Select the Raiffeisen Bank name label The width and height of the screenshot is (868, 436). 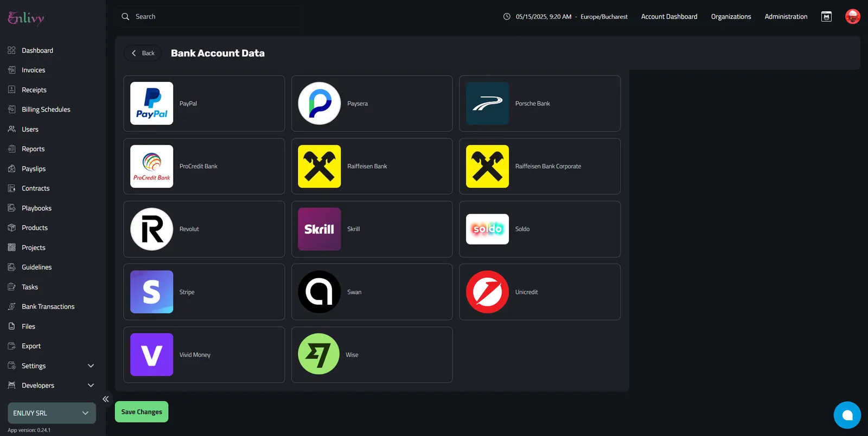pos(367,166)
